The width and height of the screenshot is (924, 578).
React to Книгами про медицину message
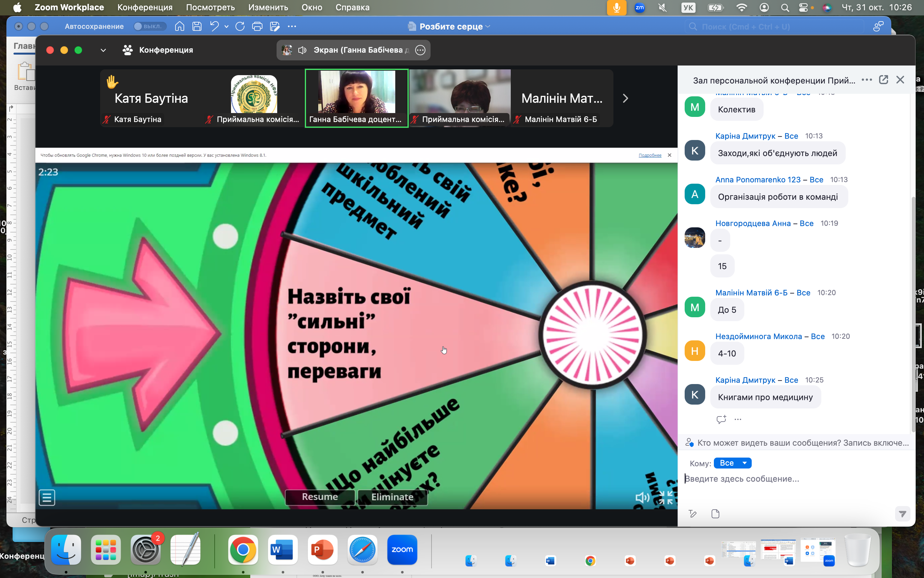(721, 419)
